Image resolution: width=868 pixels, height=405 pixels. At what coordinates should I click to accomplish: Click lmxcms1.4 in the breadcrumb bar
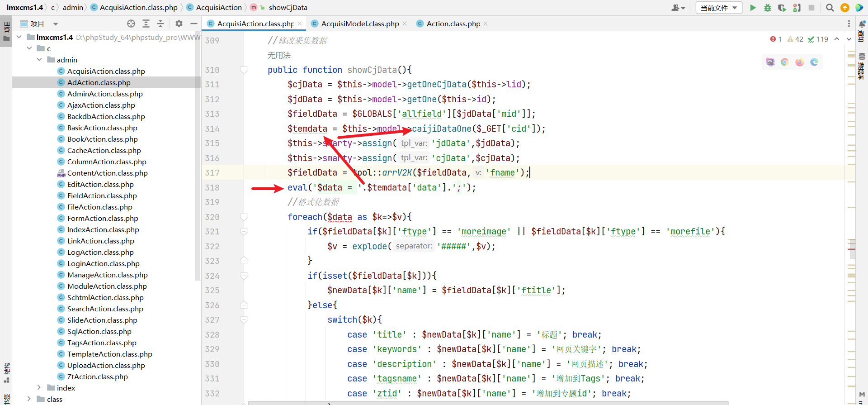24,7
